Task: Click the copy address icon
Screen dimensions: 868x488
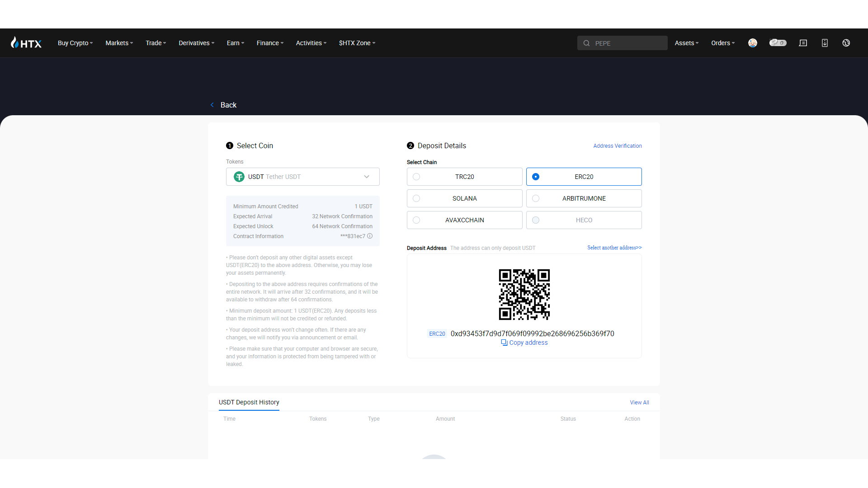Action: (x=504, y=343)
